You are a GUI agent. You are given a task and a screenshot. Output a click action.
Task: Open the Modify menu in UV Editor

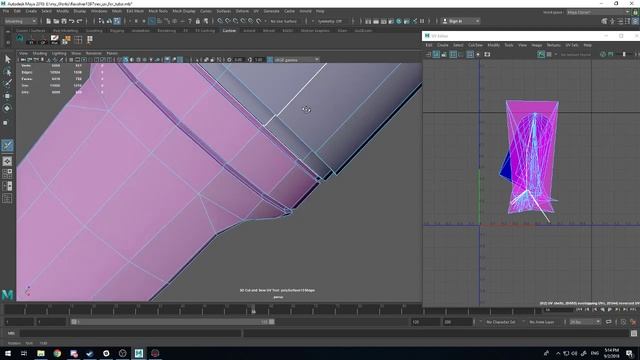coord(493,45)
